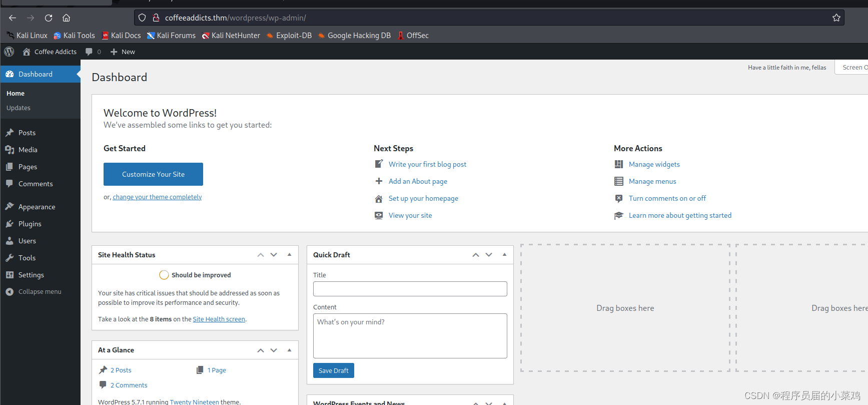Click the Customize Your Site button
The width and height of the screenshot is (868, 405).
point(153,174)
